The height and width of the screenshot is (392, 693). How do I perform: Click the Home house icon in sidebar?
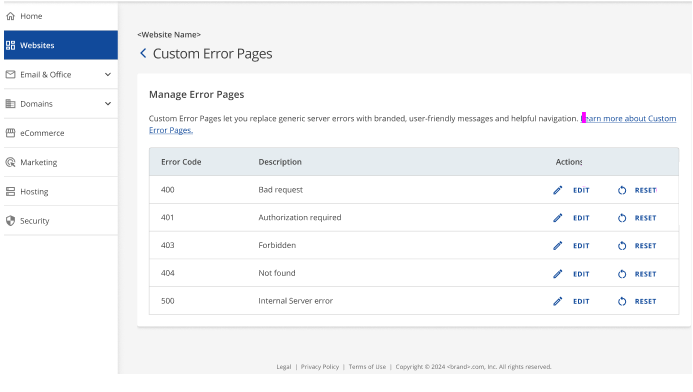click(x=11, y=16)
